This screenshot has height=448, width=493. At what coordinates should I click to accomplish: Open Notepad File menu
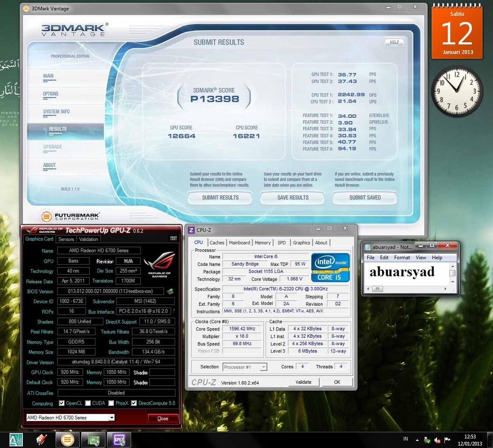click(371, 257)
